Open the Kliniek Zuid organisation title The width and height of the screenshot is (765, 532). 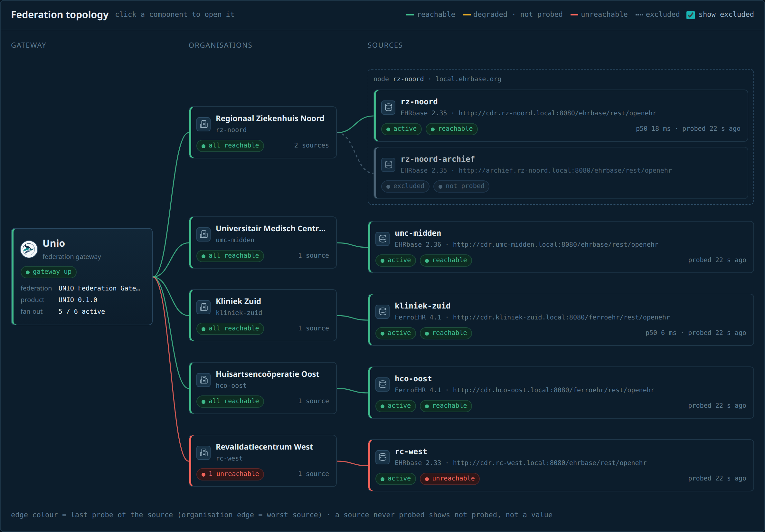click(238, 301)
